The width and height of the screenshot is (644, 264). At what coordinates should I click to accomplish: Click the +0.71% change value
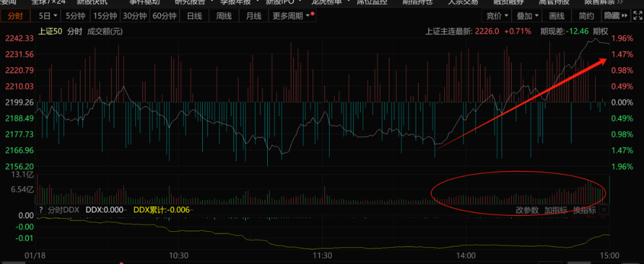pyautogui.click(x=518, y=31)
